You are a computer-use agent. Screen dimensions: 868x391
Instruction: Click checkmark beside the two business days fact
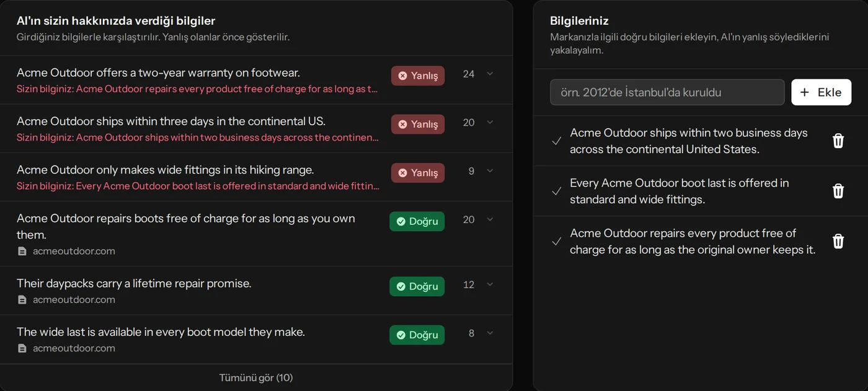557,141
